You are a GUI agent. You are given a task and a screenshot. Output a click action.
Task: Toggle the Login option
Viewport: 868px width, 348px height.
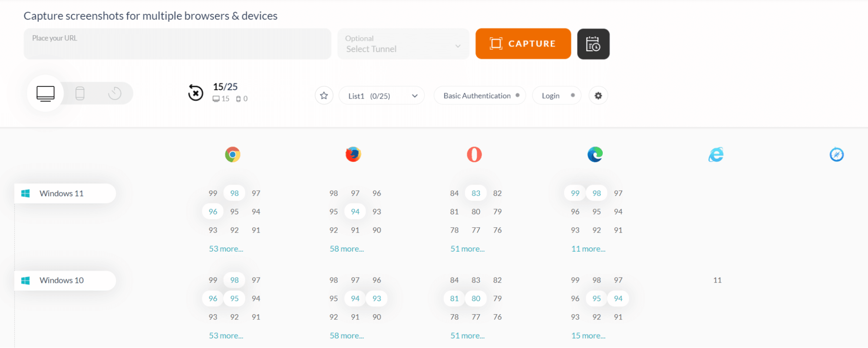pos(557,95)
